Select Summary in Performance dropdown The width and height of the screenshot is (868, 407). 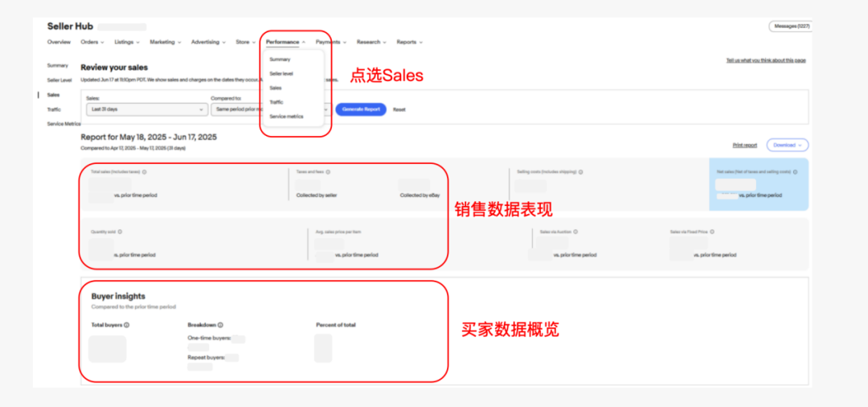point(280,60)
